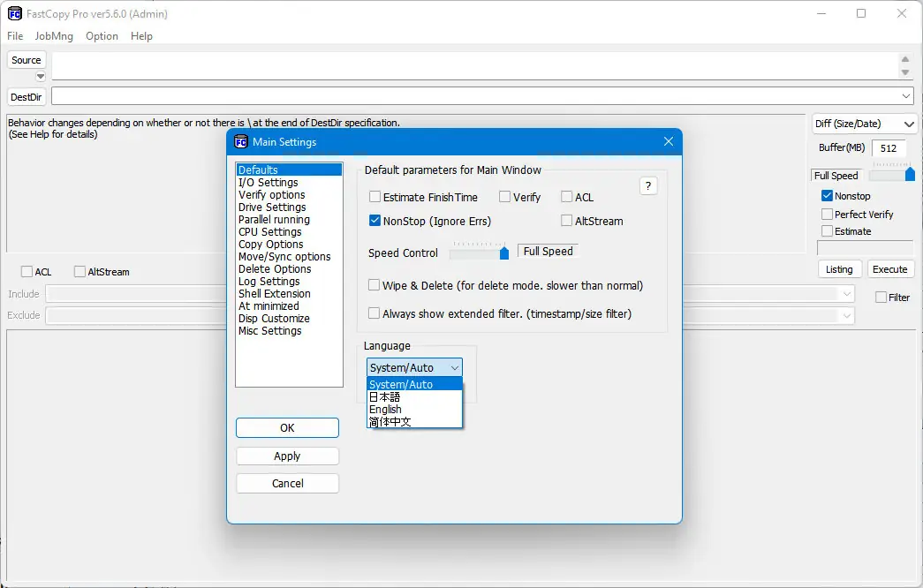The width and height of the screenshot is (923, 588).
Task: Click Source field scroll down arrow
Action: click(905, 72)
